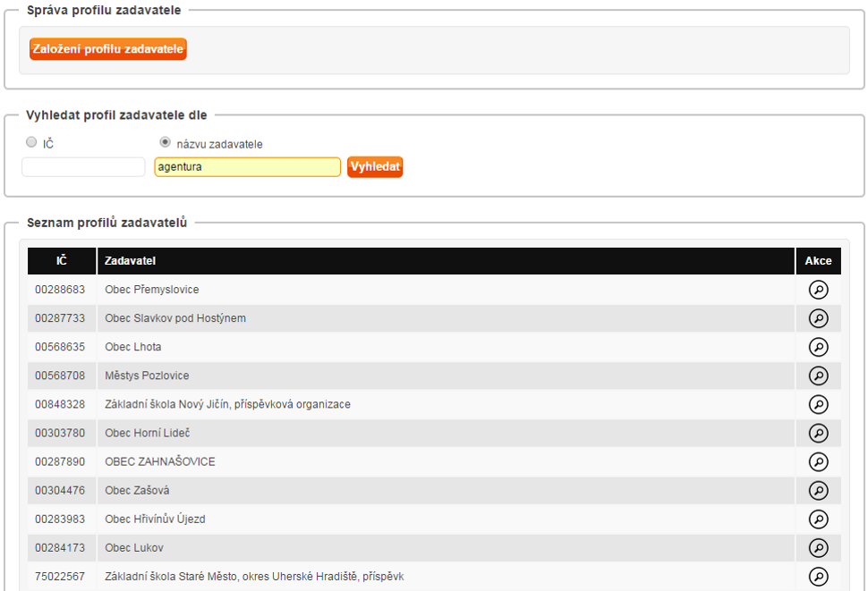
Task: Open detail icon for Obec Přemyslovice
Action: point(818,289)
